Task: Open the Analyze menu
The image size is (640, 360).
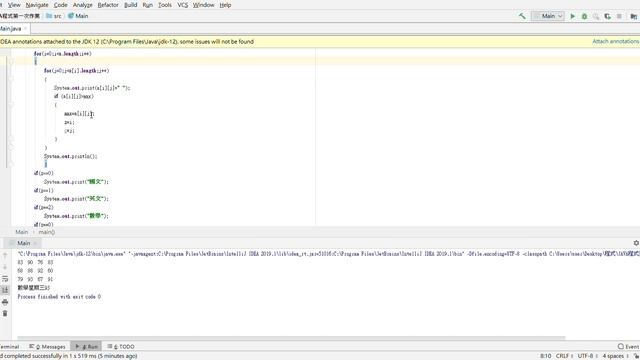Action: point(82,5)
